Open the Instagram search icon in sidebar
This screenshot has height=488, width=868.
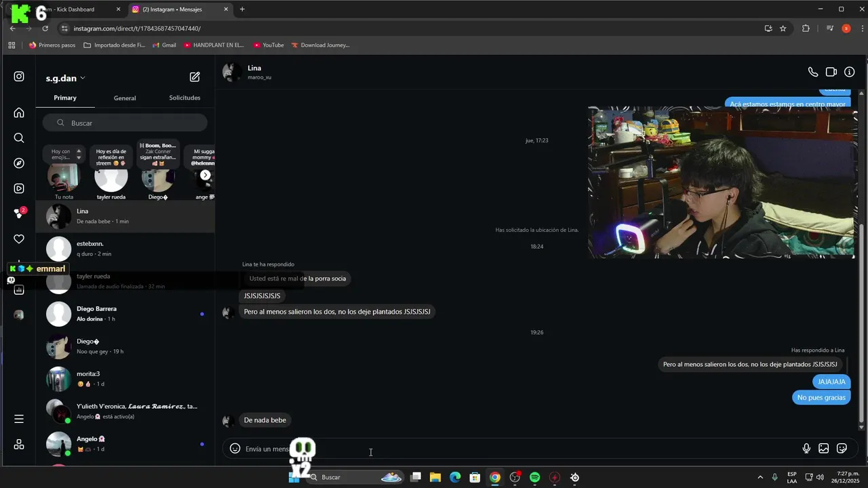(19, 138)
